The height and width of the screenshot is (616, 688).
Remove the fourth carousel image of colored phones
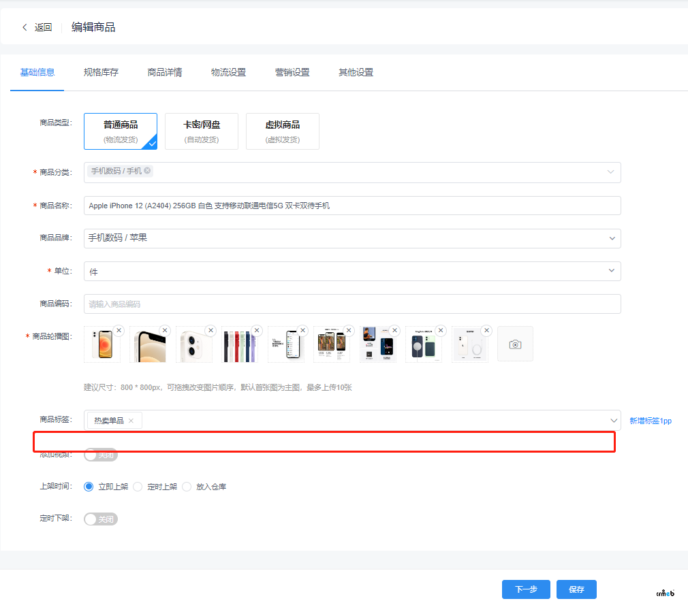point(257,330)
